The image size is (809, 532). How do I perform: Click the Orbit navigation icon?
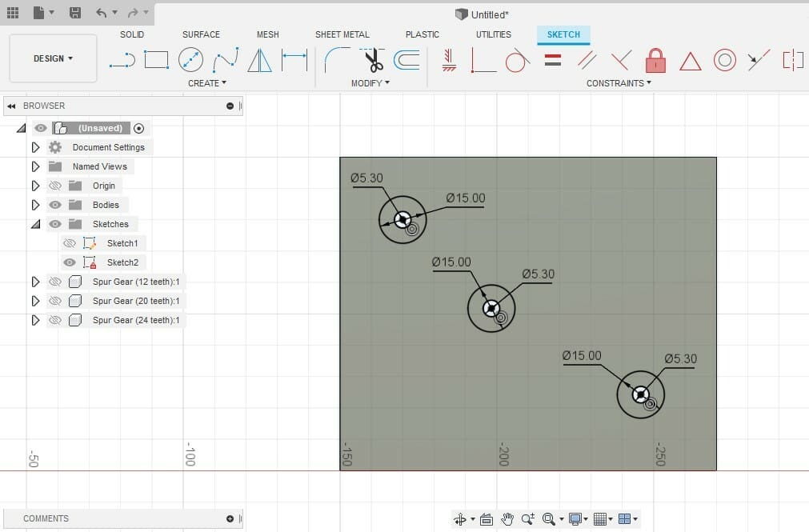(459, 519)
